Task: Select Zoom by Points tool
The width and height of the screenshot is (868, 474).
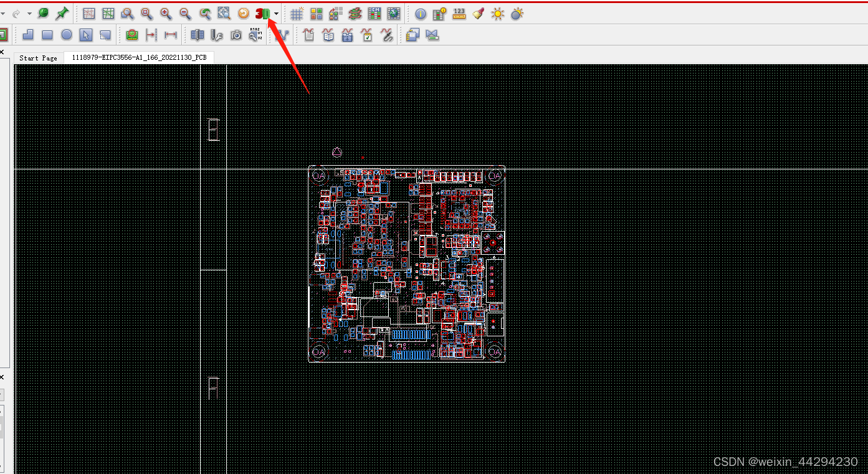Action: point(128,13)
